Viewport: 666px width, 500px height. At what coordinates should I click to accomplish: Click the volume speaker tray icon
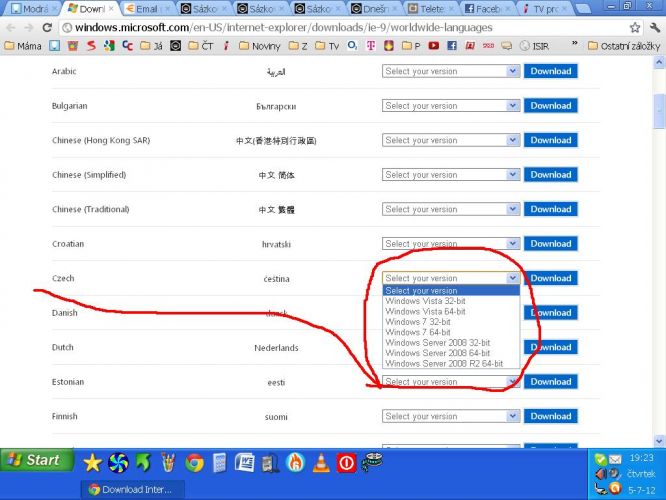coord(601,474)
